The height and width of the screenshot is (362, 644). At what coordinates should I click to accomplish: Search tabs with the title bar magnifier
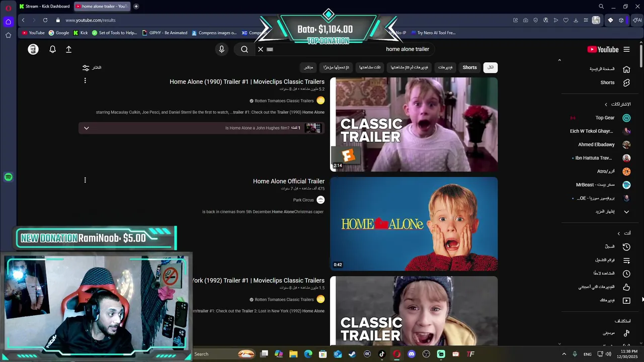601,7
